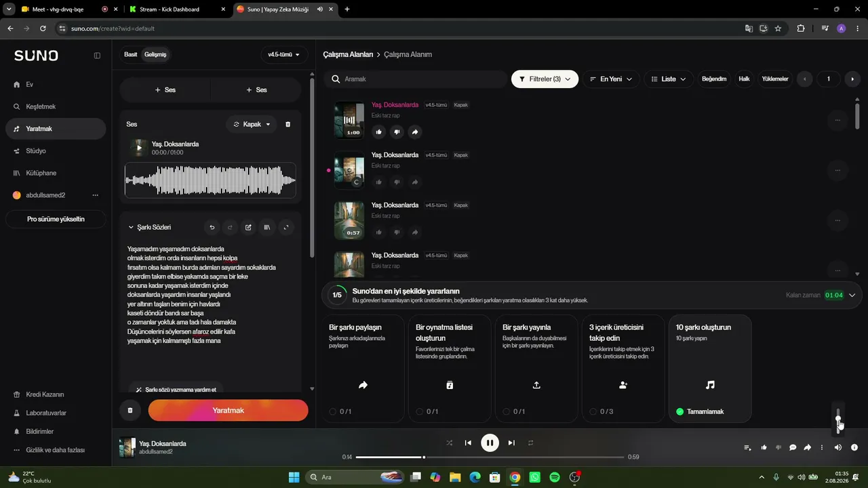The width and height of the screenshot is (868, 488).
Task: Open the Spotify icon in the taskbar
Action: [555, 477]
